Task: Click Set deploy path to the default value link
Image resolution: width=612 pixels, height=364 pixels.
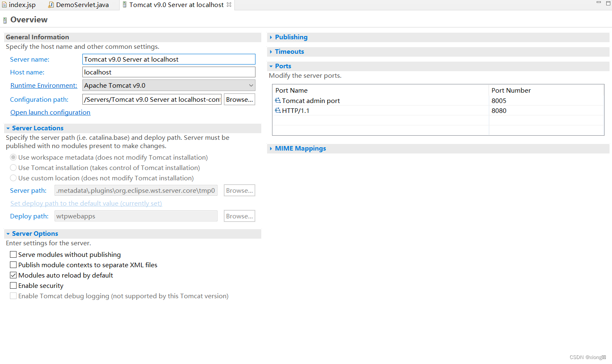Action: pyautogui.click(x=86, y=203)
